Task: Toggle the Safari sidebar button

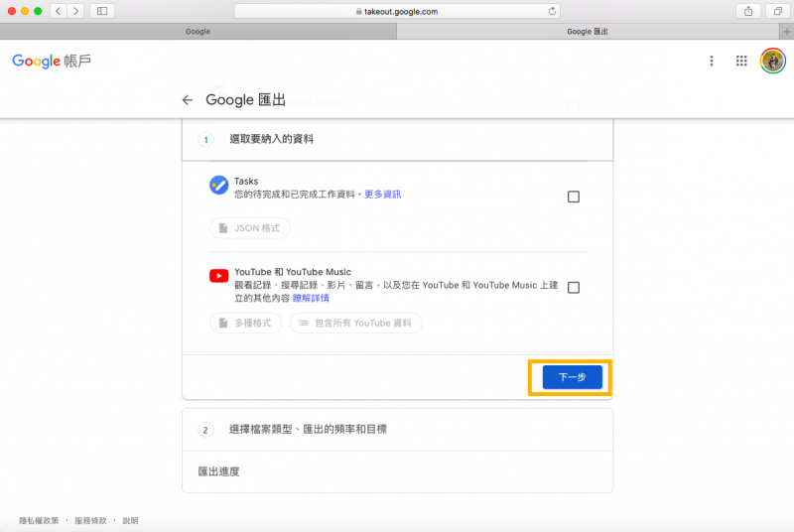Action: point(102,11)
